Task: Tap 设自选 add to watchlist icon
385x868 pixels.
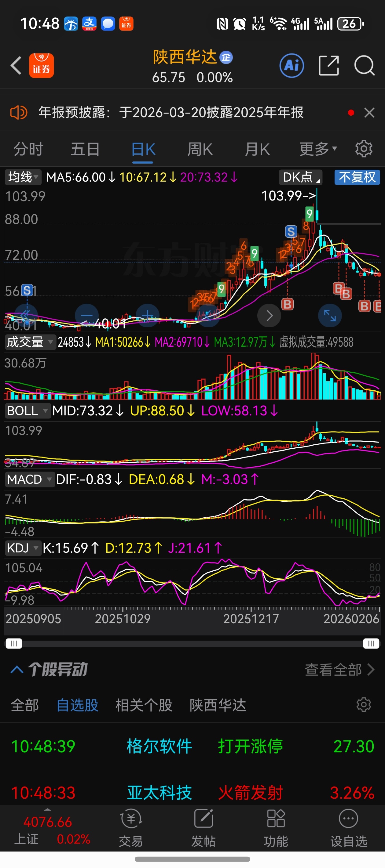Action: click(349, 829)
